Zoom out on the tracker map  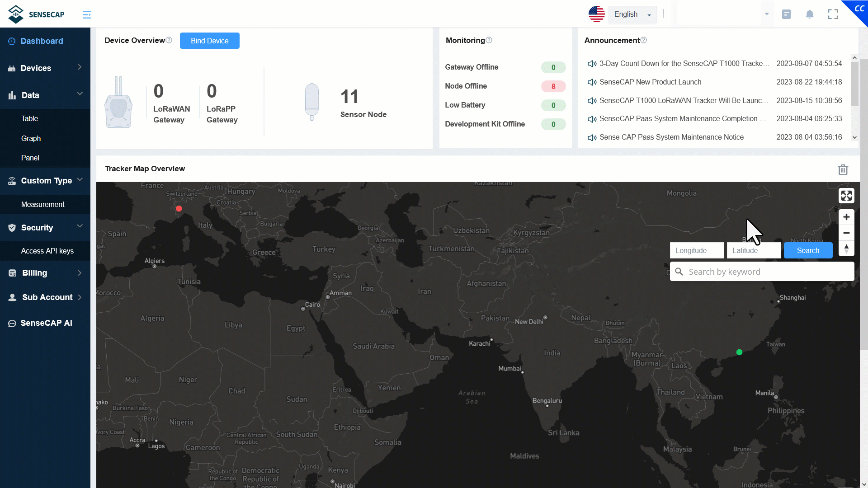(x=846, y=233)
